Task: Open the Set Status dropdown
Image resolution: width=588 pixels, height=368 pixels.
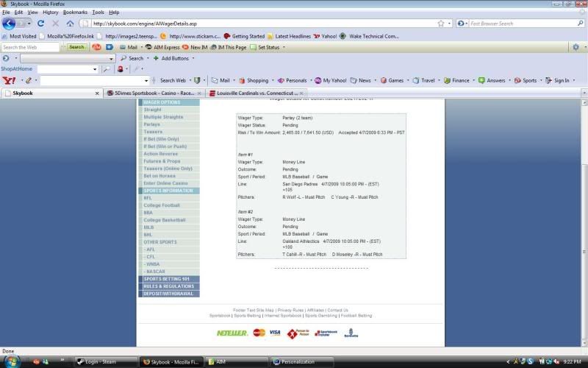Action: coord(284,47)
